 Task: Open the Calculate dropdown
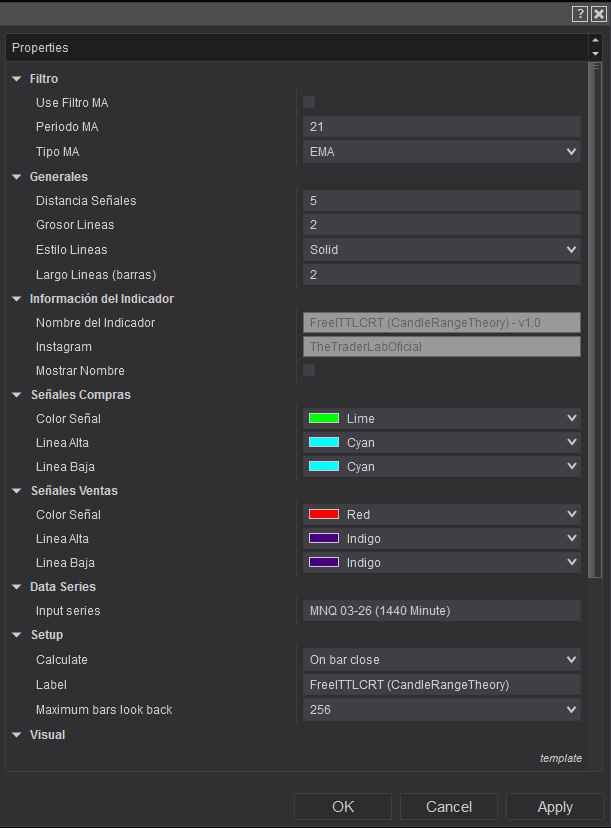click(441, 660)
